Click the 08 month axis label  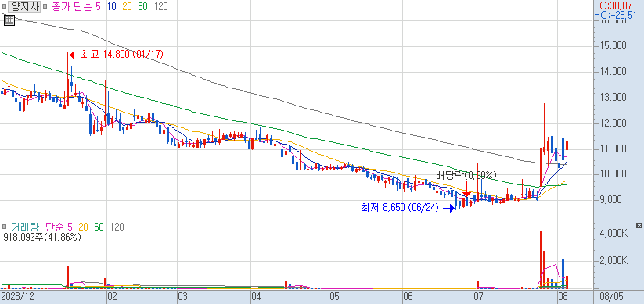click(x=563, y=296)
